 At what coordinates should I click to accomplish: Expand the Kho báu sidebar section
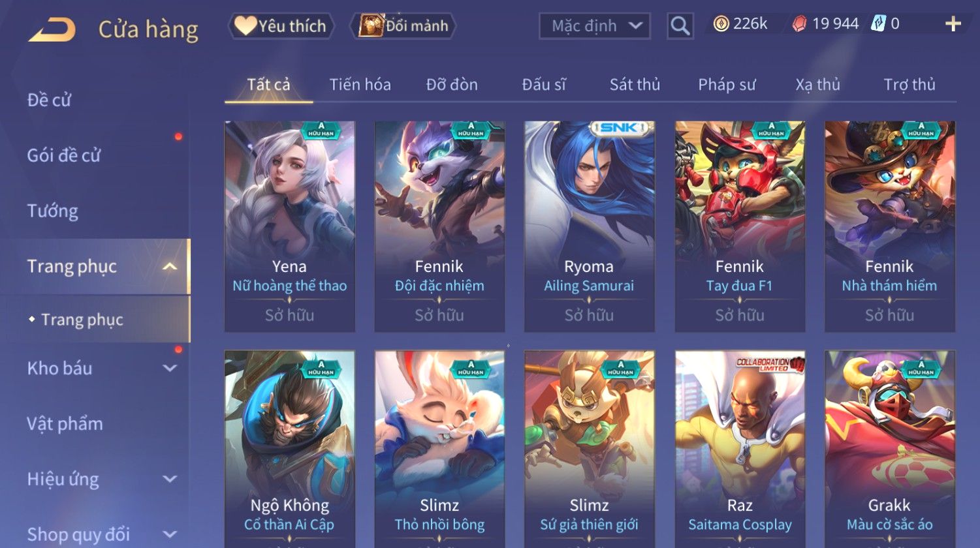pos(169,368)
